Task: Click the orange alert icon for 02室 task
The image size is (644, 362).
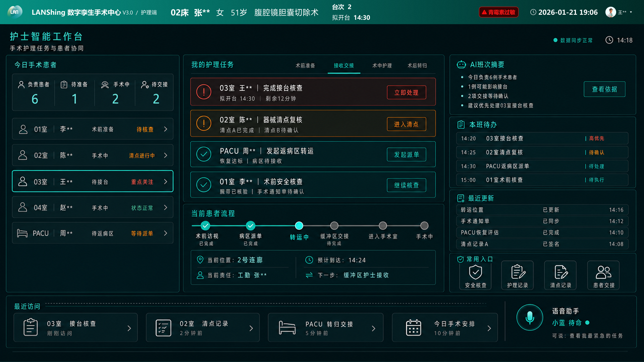Action: [x=204, y=124]
